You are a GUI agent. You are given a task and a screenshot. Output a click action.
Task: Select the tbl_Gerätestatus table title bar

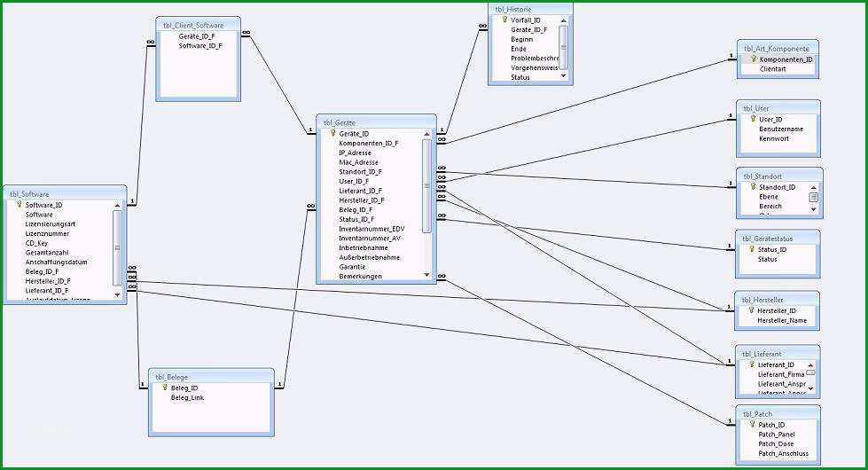pyautogui.click(x=778, y=238)
